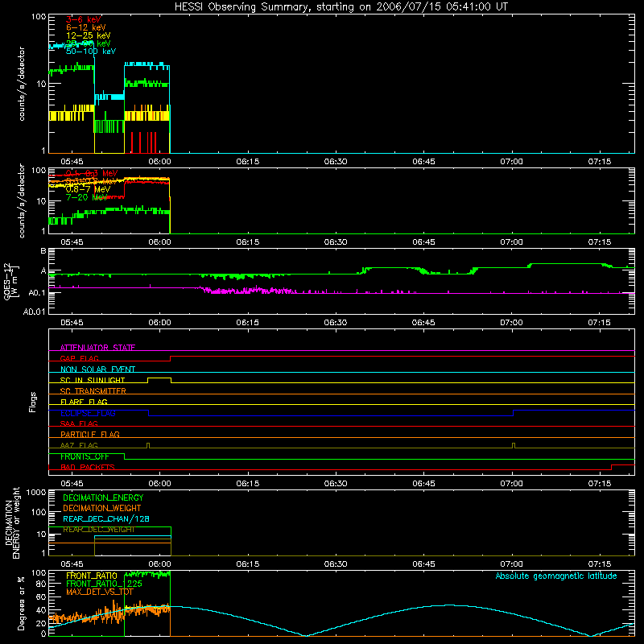Click the DECIMATION_ENERGY legend label
The image size is (644, 644).
pos(103,497)
